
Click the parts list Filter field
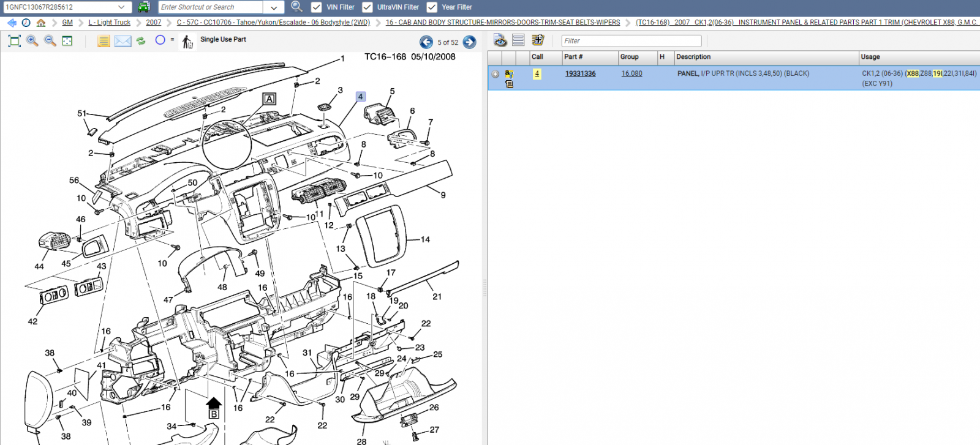[x=631, y=41]
